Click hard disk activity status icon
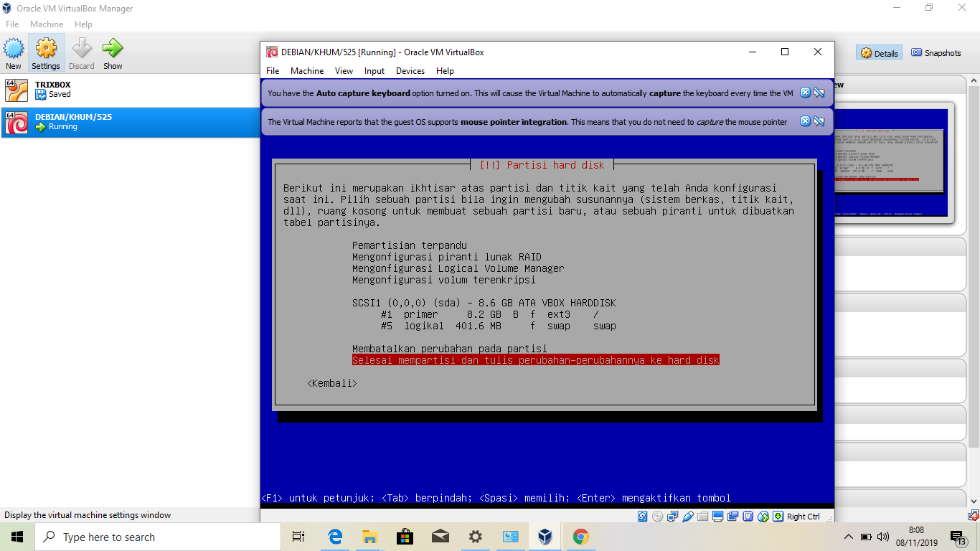The height and width of the screenshot is (551, 980). 643,517
